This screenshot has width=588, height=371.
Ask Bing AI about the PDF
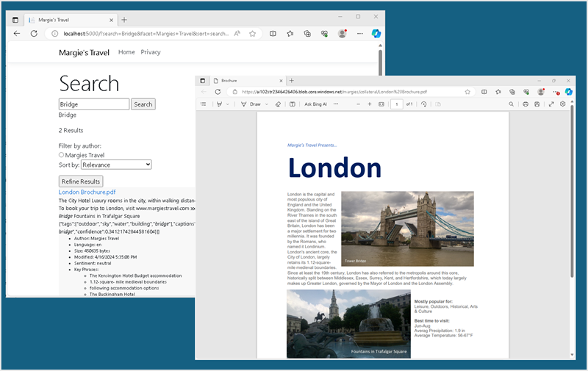315,104
